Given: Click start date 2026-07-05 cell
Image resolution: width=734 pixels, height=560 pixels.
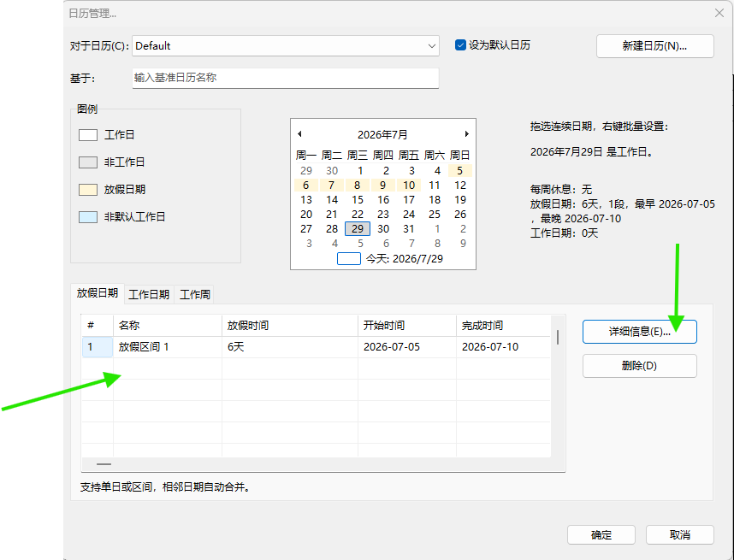Looking at the screenshot, I should tap(407, 347).
